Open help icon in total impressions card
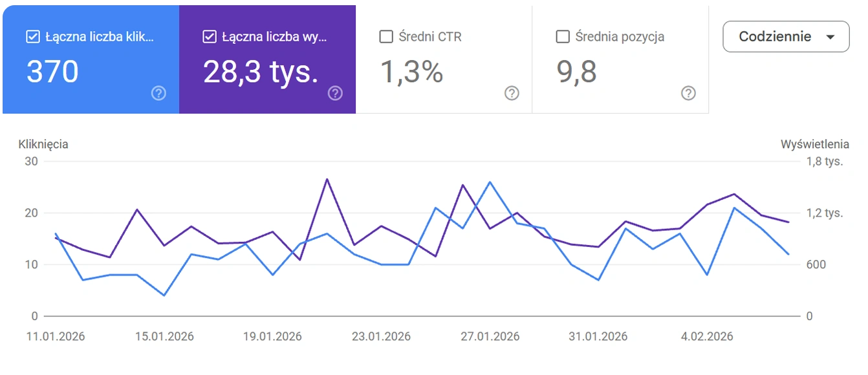This screenshot has width=868, height=375. coord(335,93)
